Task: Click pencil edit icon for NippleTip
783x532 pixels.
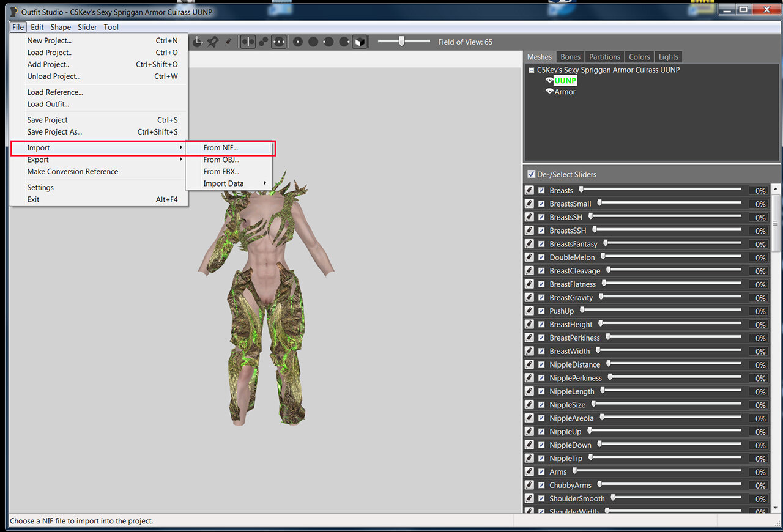Action: click(530, 459)
